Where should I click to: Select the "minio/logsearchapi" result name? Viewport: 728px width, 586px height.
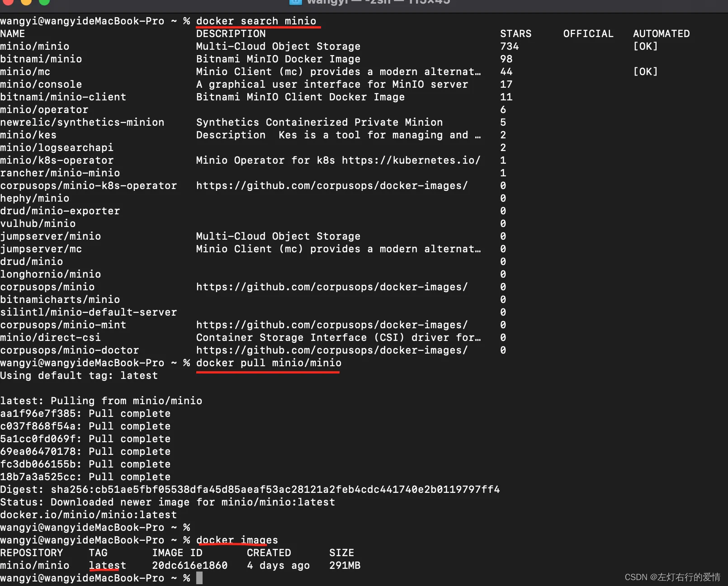57,147
